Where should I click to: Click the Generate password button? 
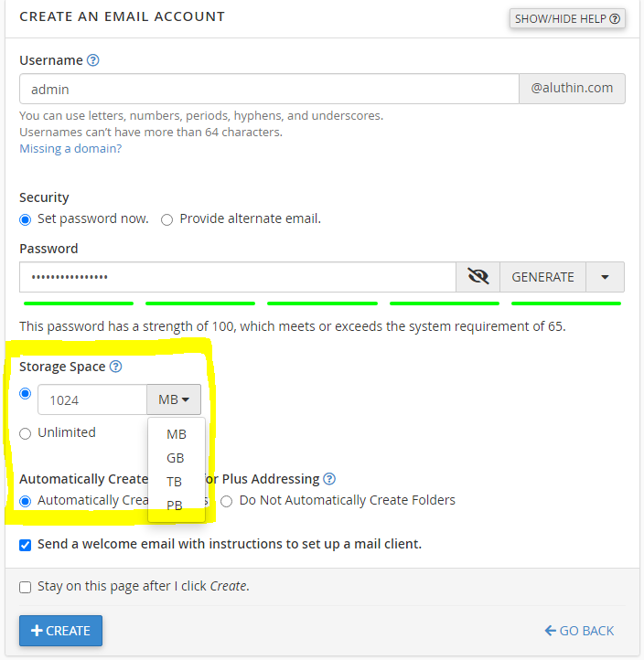click(x=542, y=277)
